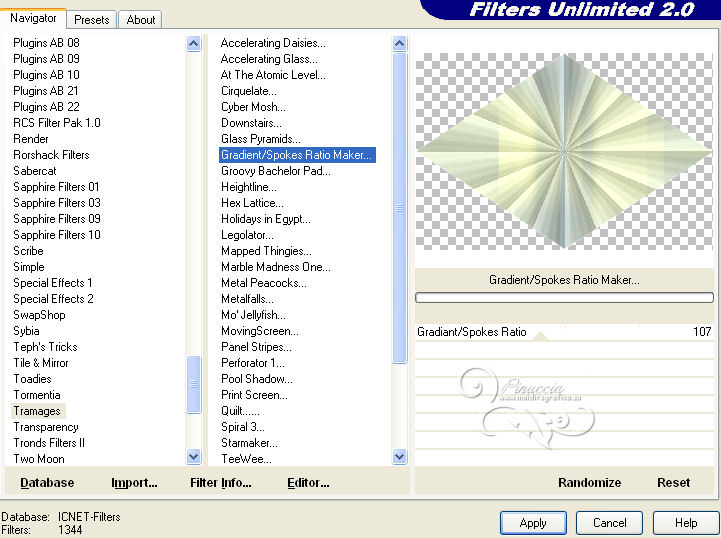The image size is (721, 538).
Task: Select Sapphire Filters 01 category
Action: click(57, 187)
